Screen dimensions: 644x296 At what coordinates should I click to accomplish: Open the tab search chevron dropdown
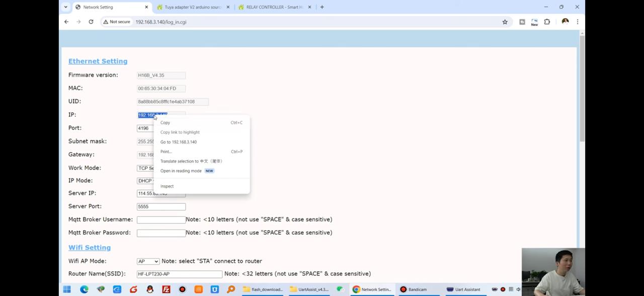click(x=65, y=7)
